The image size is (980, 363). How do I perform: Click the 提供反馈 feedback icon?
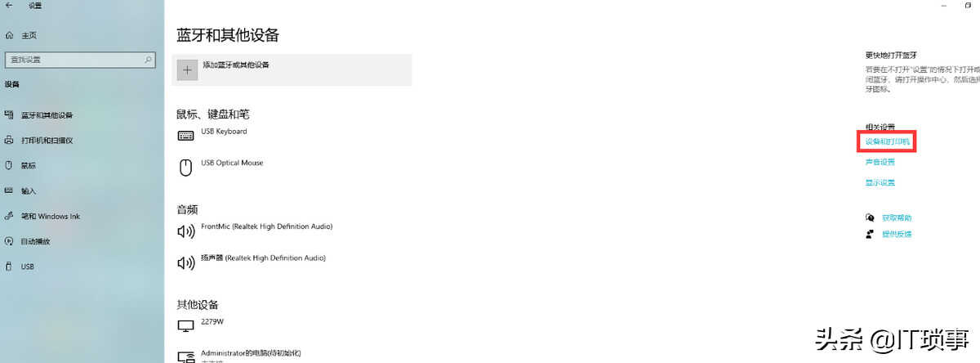870,234
